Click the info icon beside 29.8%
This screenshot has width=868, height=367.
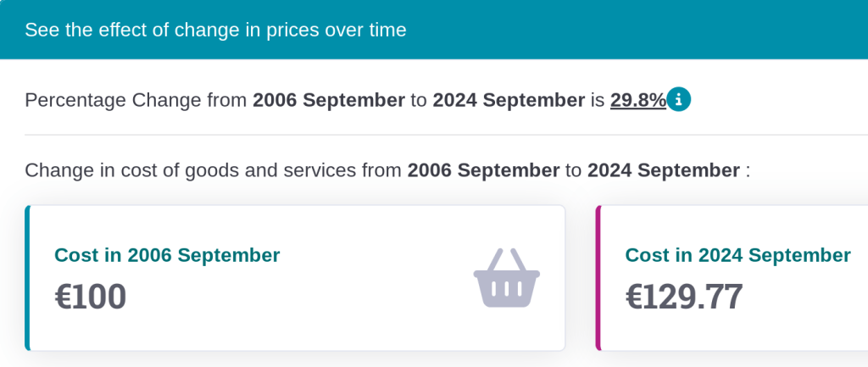[x=679, y=100]
